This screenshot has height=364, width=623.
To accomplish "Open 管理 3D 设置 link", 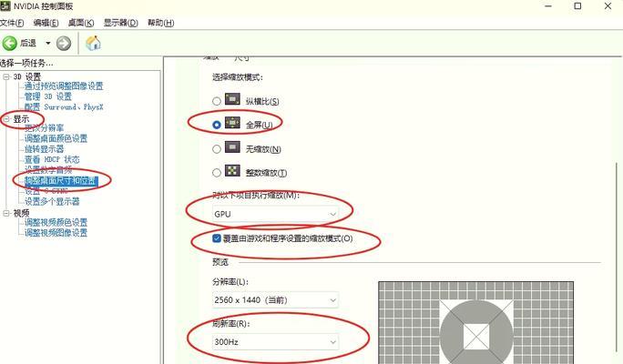I will [48, 96].
